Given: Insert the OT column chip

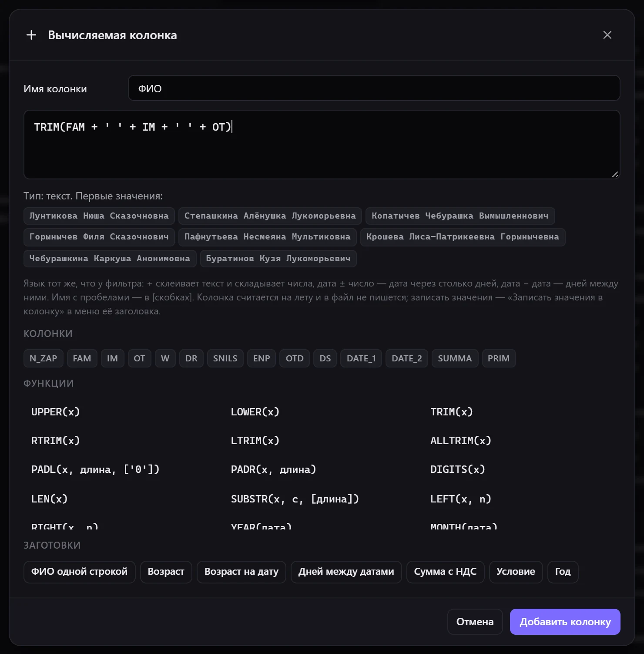Looking at the screenshot, I should [139, 358].
